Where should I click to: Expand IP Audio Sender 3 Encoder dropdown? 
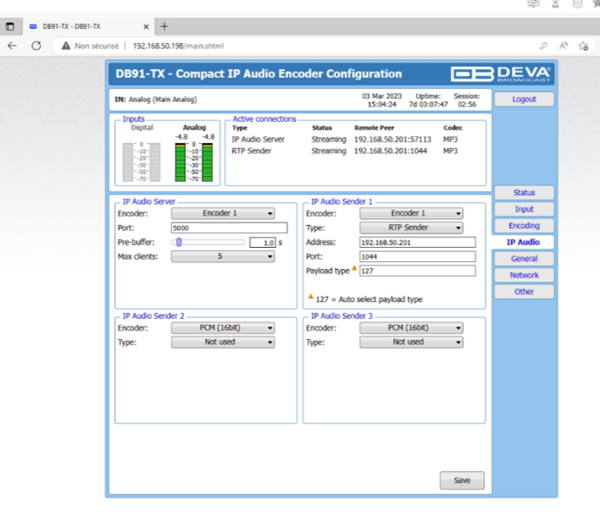[411, 328]
